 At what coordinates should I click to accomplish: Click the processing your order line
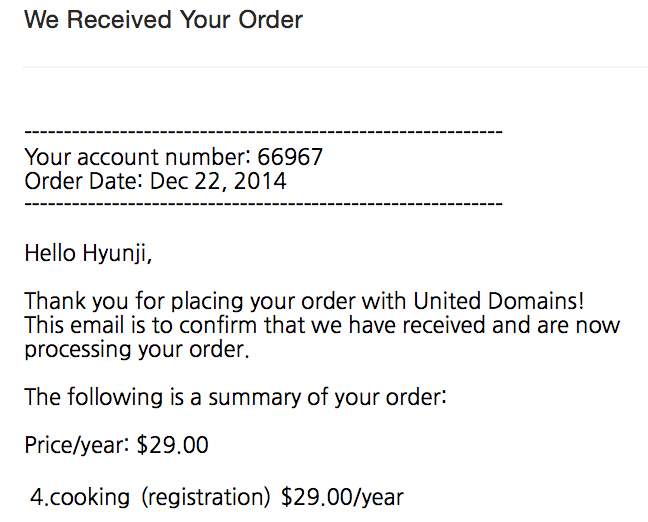click(x=137, y=350)
